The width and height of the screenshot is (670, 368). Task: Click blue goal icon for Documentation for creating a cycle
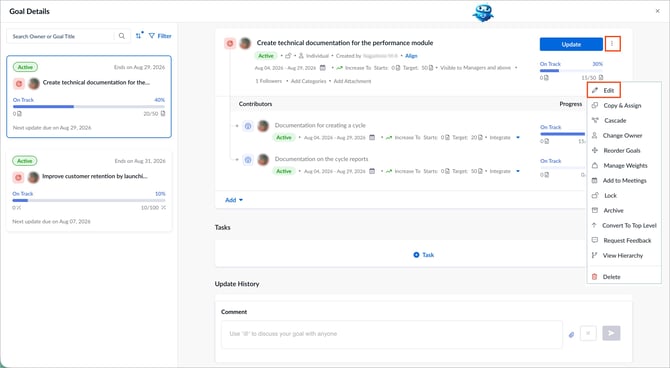[248, 126]
